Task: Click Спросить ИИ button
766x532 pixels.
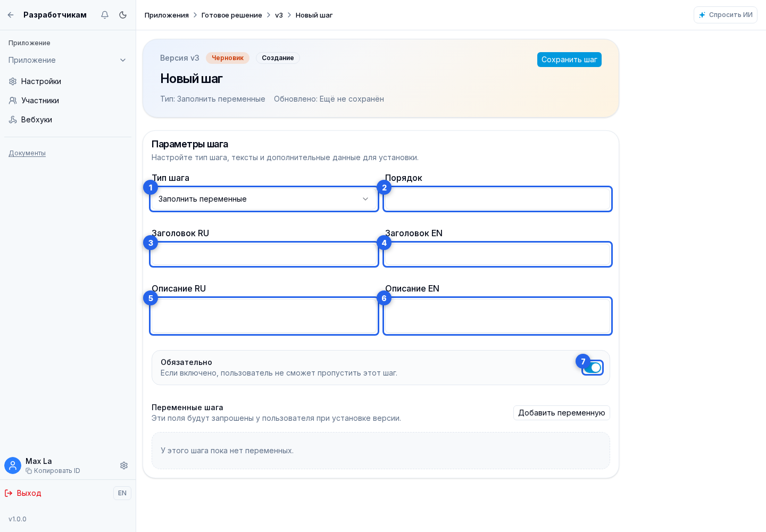Action: pos(726,15)
